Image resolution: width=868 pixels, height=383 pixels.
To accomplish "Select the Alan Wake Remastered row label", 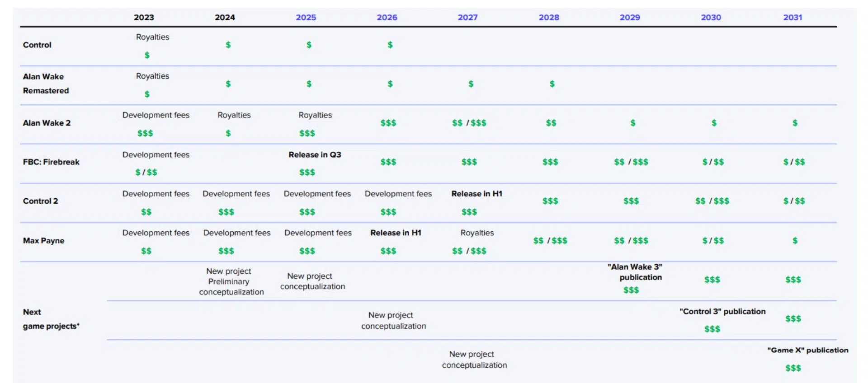I will click(46, 84).
